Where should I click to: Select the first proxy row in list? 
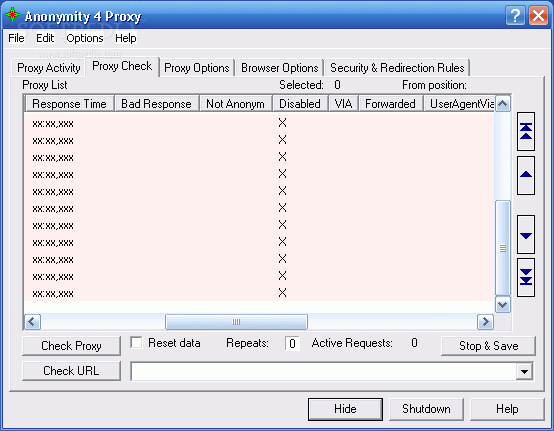pyautogui.click(x=259, y=123)
